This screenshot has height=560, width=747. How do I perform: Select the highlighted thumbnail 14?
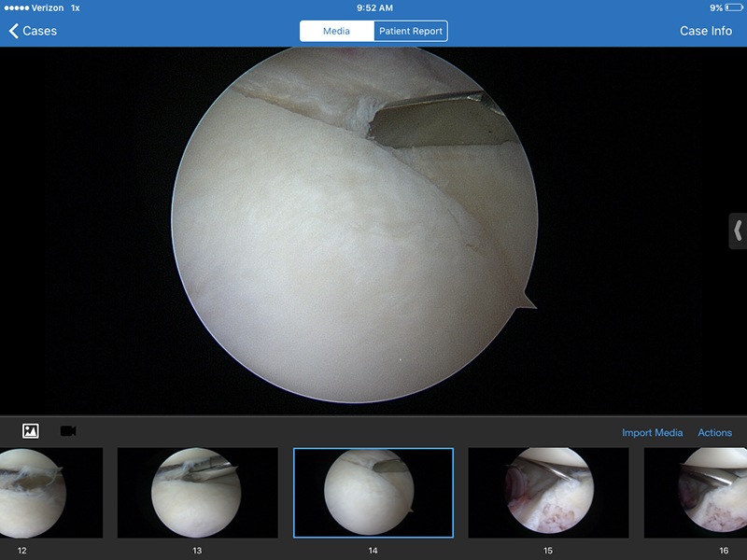tap(373, 493)
